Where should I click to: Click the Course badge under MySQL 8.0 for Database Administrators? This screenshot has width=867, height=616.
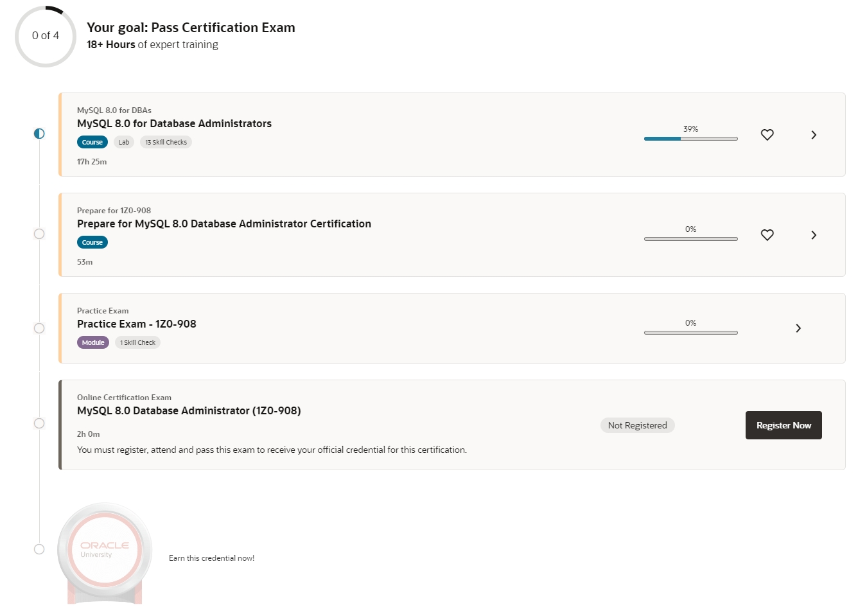click(92, 143)
